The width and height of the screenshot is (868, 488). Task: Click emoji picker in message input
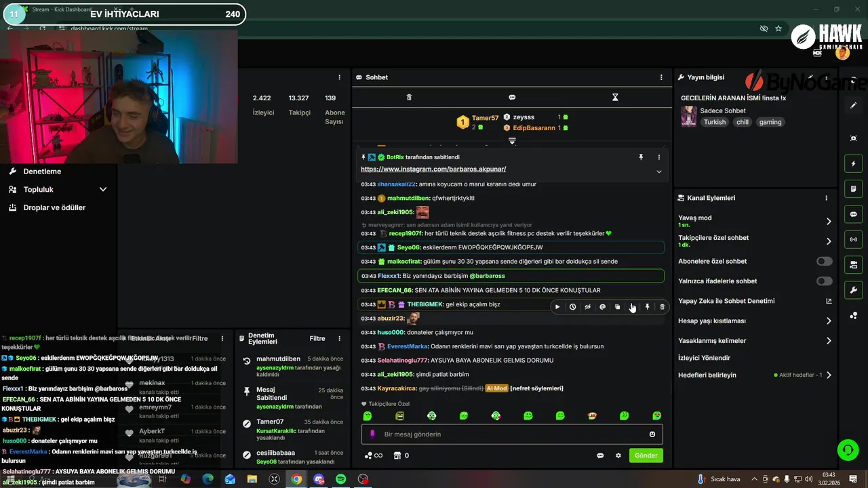[x=652, y=434]
